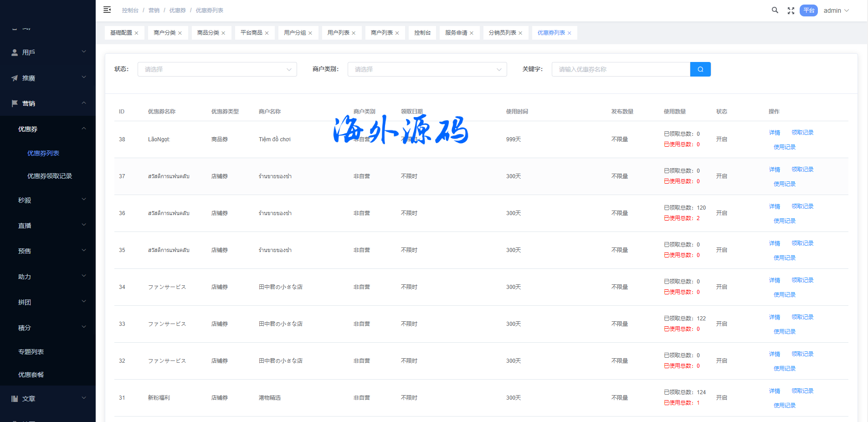Viewport: 868px width, 422px height.
Task: Focus the 优惠券名称 keyword input field
Action: (621, 69)
